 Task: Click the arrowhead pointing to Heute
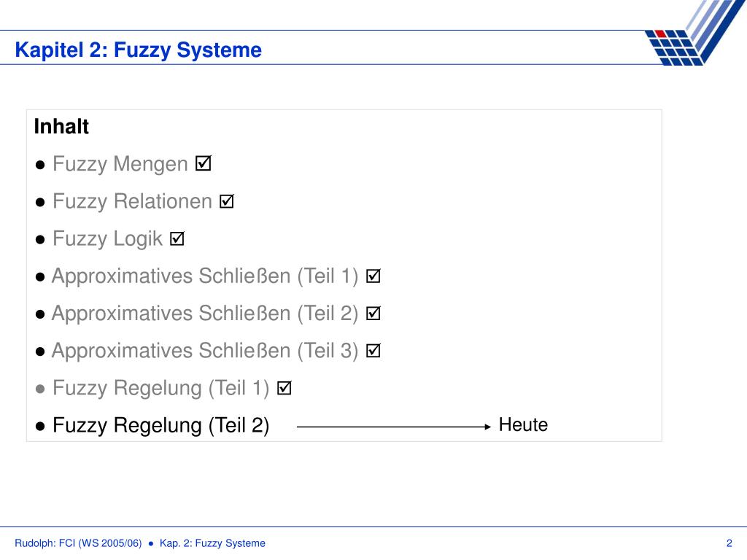(x=487, y=427)
